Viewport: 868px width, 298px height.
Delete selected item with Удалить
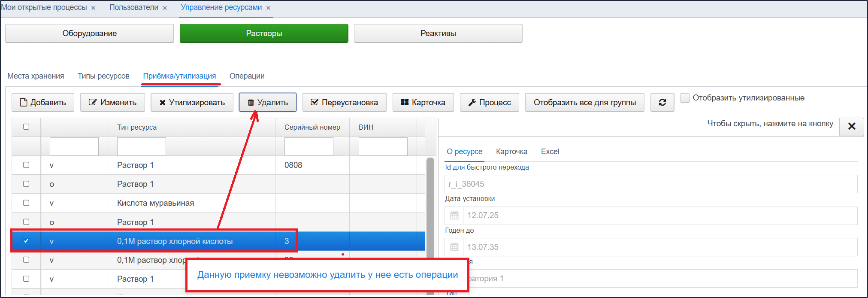click(x=268, y=103)
